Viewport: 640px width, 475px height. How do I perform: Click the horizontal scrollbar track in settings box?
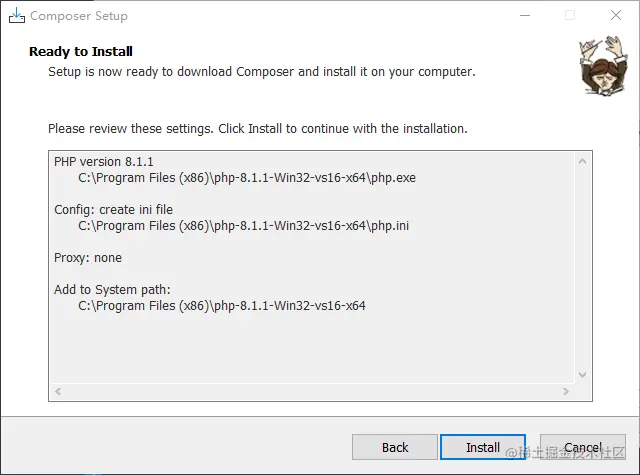point(312,391)
